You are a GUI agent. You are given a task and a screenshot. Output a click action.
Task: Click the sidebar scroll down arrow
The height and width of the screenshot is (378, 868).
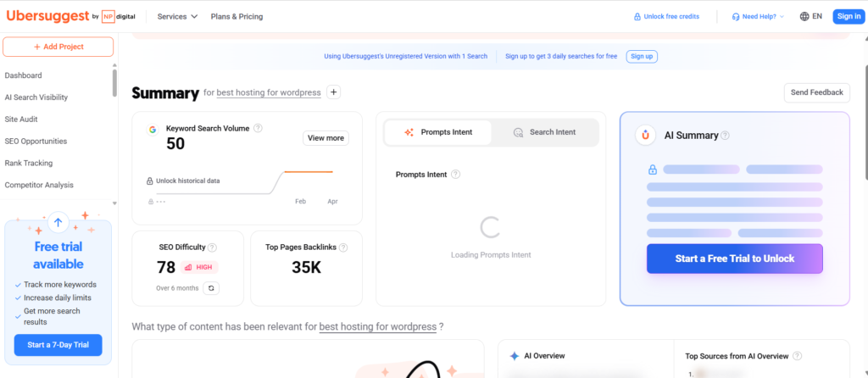pyautogui.click(x=114, y=203)
